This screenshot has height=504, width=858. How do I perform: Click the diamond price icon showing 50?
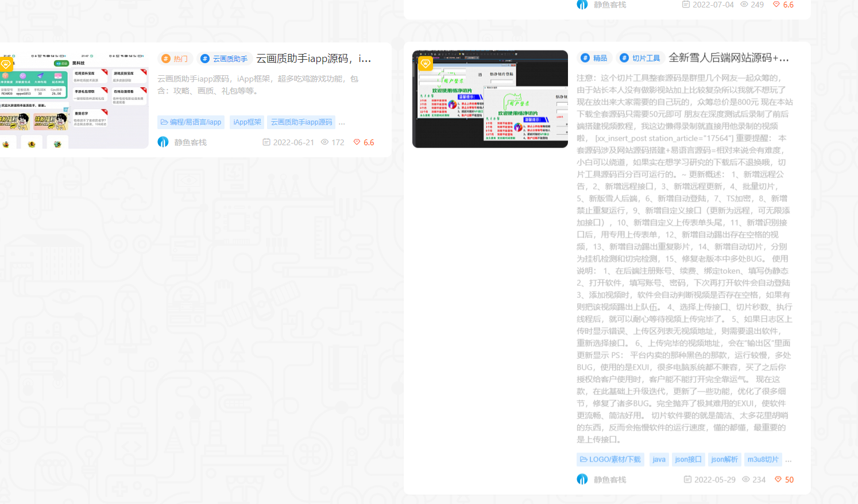(x=777, y=479)
